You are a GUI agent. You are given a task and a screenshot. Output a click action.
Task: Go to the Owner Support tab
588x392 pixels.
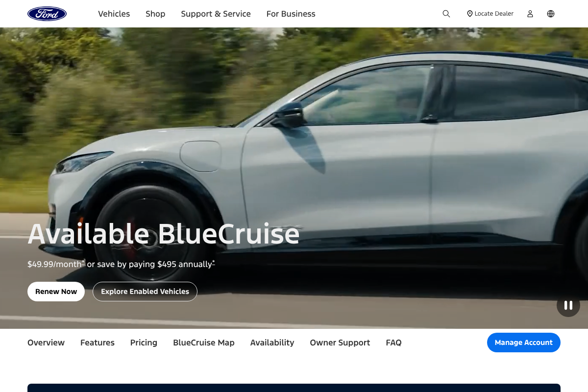[x=340, y=343]
